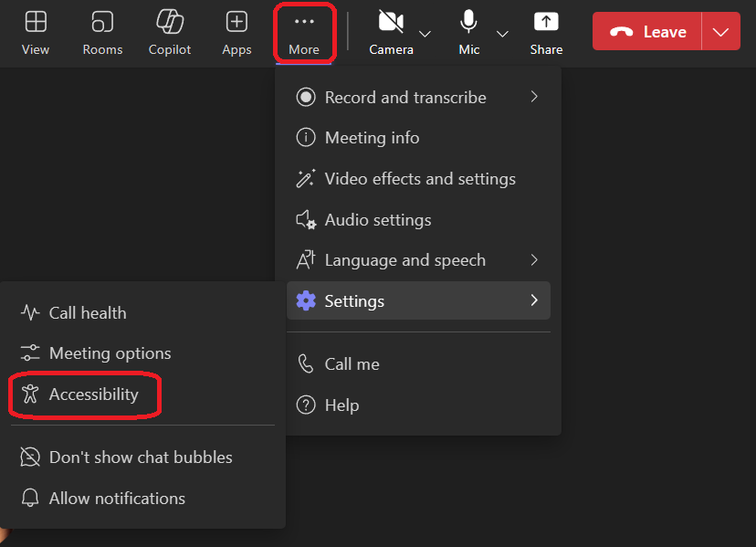Toggle "Allow notifications"
This screenshot has width=756, height=547.
(x=119, y=498)
